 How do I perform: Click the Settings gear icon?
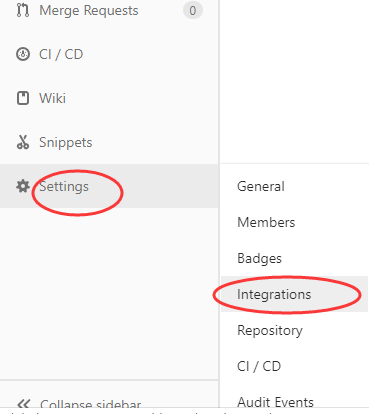click(x=23, y=186)
